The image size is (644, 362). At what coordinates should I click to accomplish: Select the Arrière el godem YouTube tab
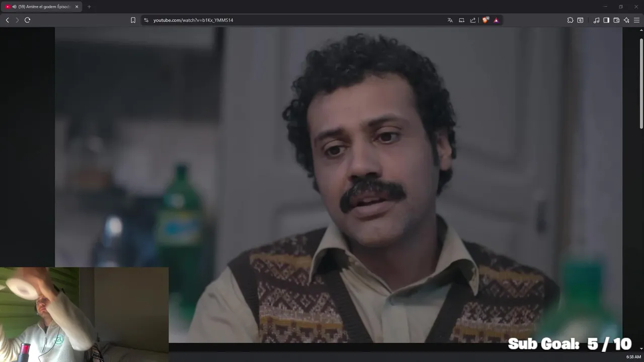point(42,7)
